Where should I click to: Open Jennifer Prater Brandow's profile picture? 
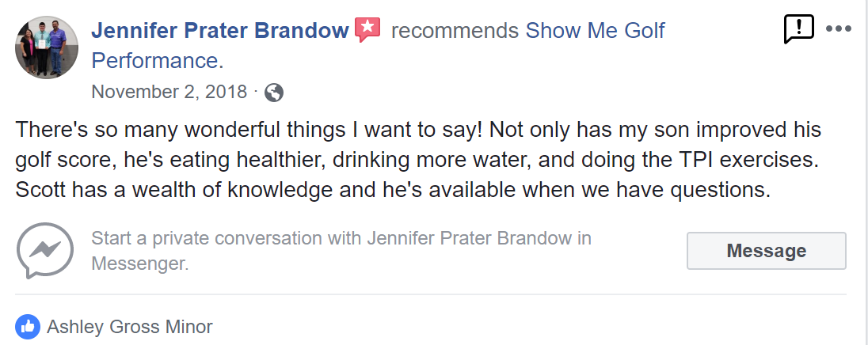click(47, 47)
